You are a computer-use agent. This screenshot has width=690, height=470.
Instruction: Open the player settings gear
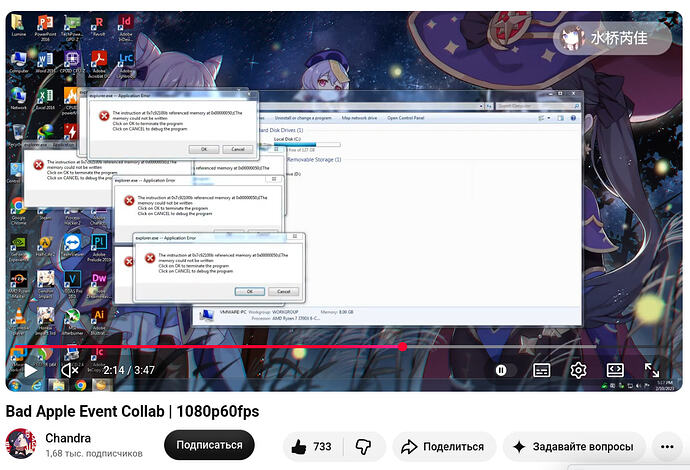click(578, 370)
